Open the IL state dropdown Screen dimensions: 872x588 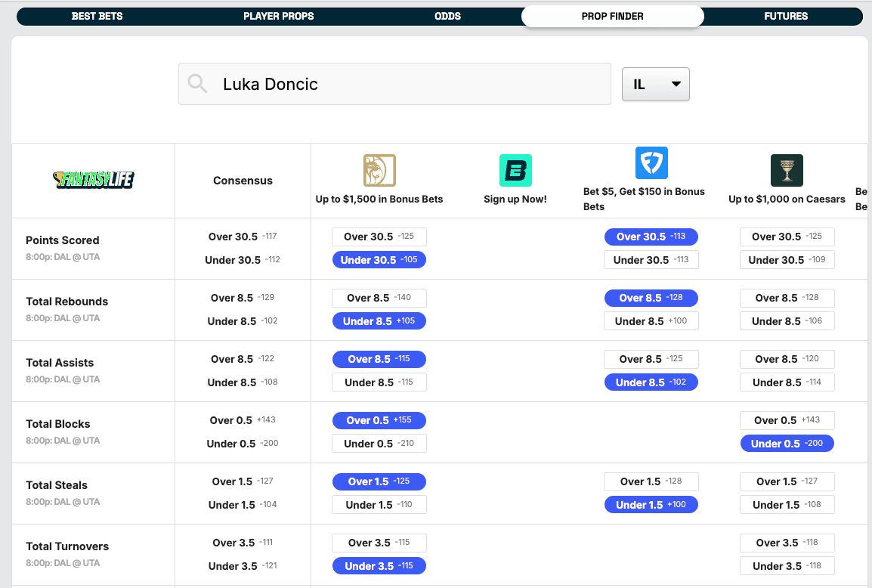click(x=655, y=85)
